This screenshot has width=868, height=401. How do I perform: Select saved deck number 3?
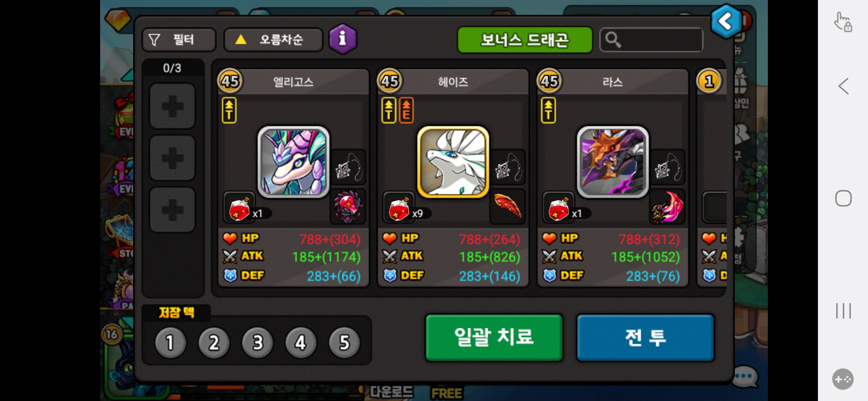coord(257,342)
